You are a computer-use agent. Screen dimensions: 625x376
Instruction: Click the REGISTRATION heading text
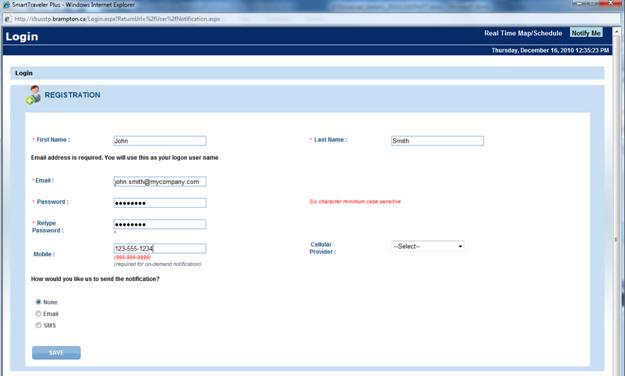coord(72,95)
